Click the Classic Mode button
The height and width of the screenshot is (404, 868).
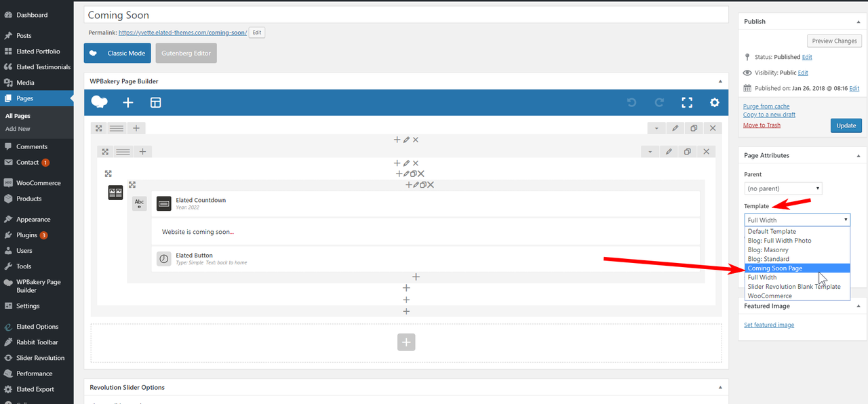click(117, 54)
